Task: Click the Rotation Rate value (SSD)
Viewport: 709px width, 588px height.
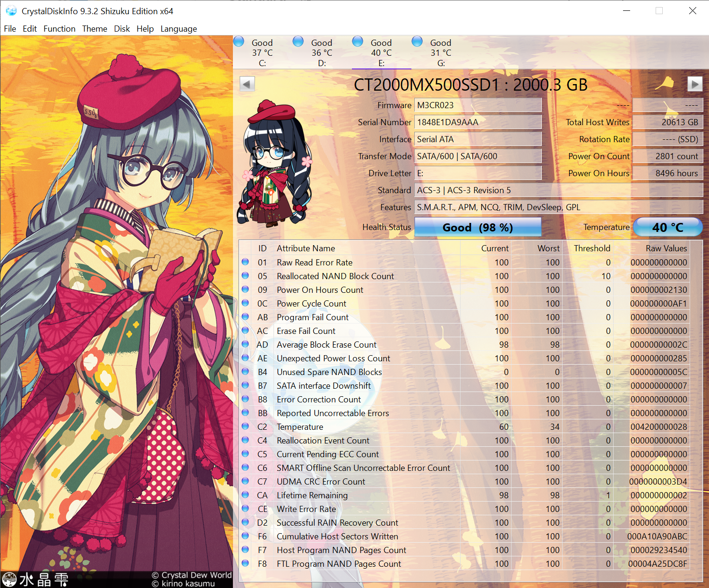Action: [667, 139]
